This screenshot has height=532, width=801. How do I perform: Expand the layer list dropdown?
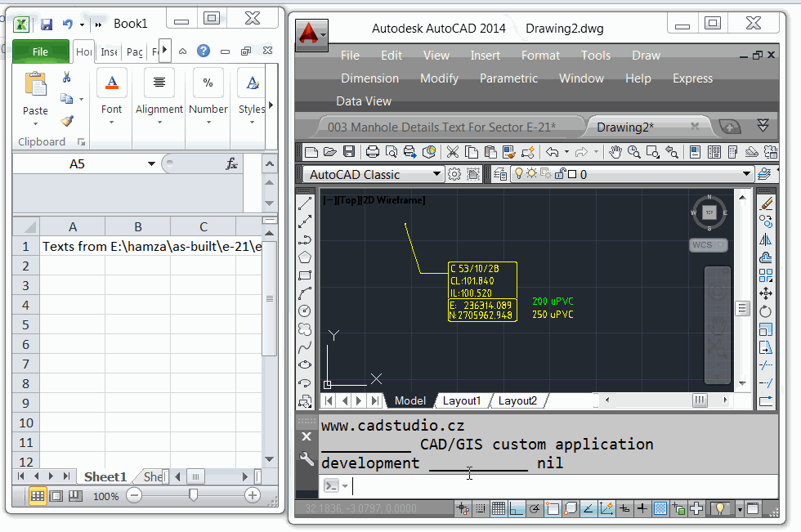(746, 174)
